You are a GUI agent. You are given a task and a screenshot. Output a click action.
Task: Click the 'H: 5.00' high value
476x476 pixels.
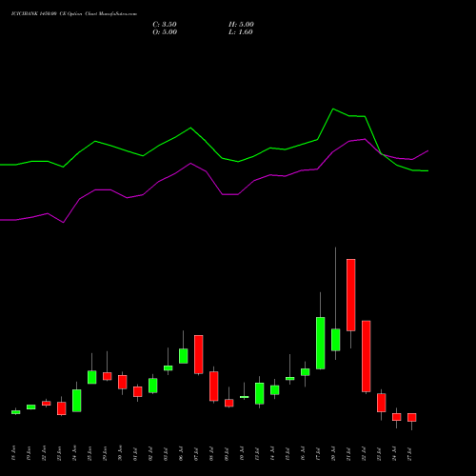coord(241,25)
